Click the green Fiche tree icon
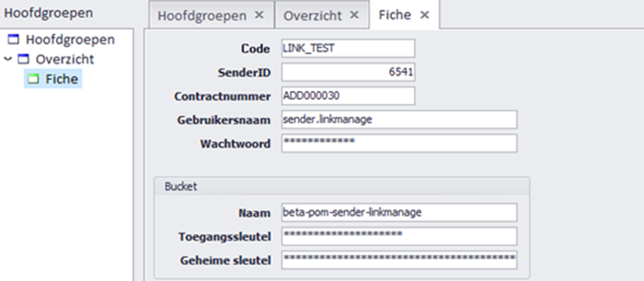The image size is (644, 281). [33, 79]
